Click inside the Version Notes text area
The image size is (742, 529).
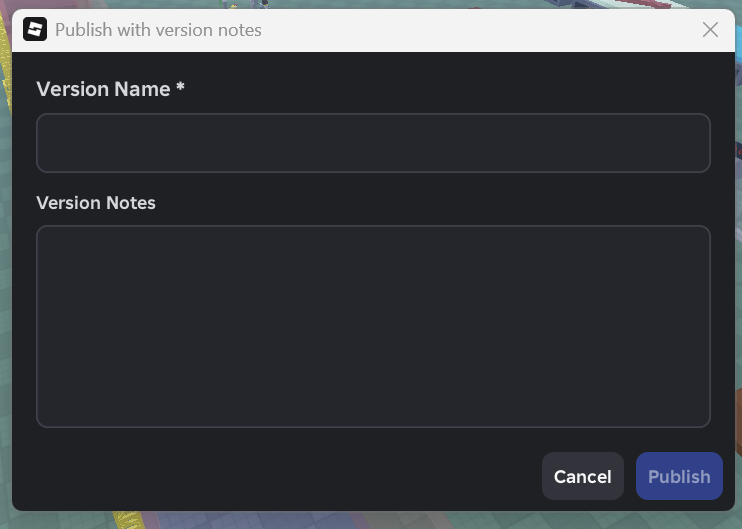[x=373, y=326]
